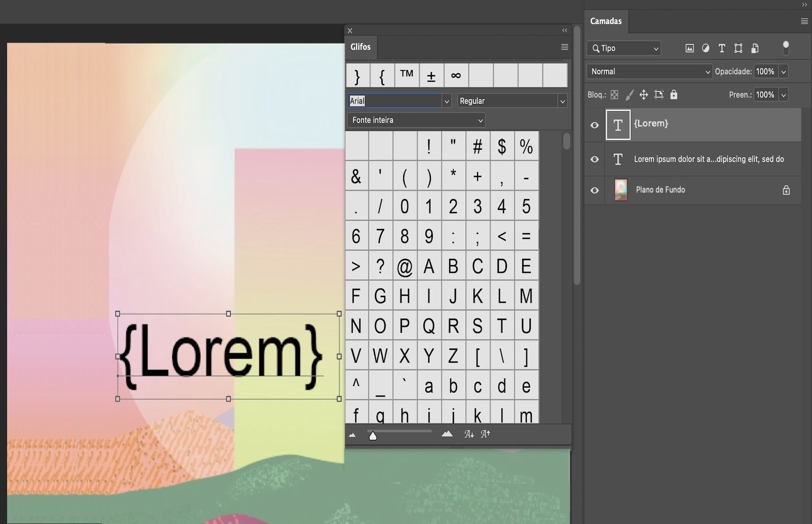Enable lock transparent pixels
This screenshot has height=524, width=812.
614,94
